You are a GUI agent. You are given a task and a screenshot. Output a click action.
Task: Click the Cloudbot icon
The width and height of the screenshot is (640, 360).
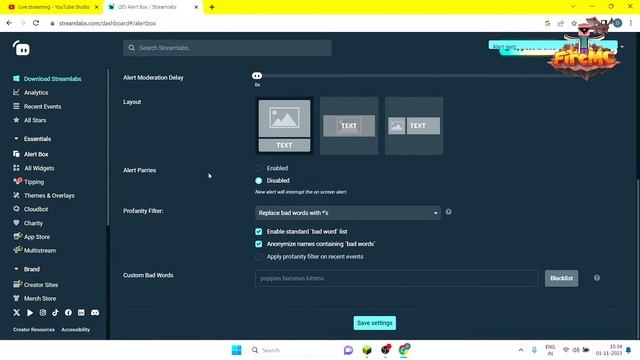pos(16,209)
